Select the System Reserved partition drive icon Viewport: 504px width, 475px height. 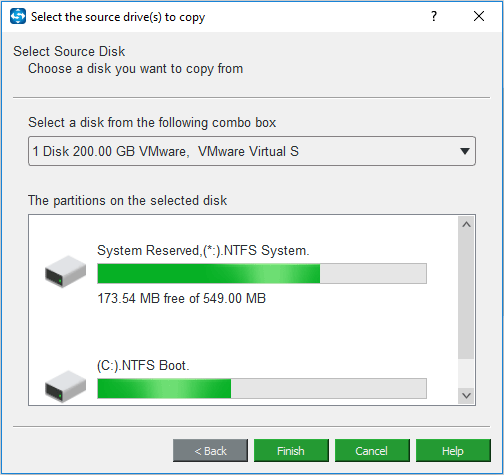pos(65,272)
